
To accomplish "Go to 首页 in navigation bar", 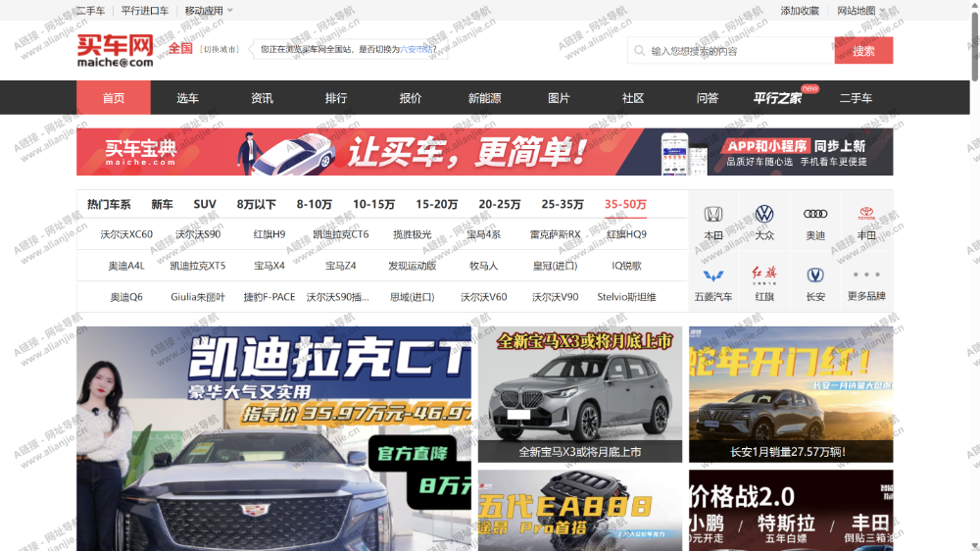I will click(114, 98).
